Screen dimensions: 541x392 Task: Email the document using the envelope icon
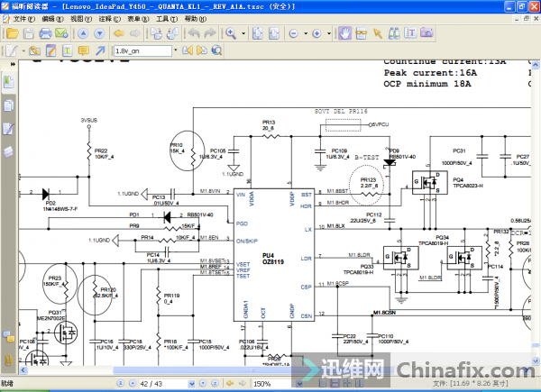click(61, 33)
